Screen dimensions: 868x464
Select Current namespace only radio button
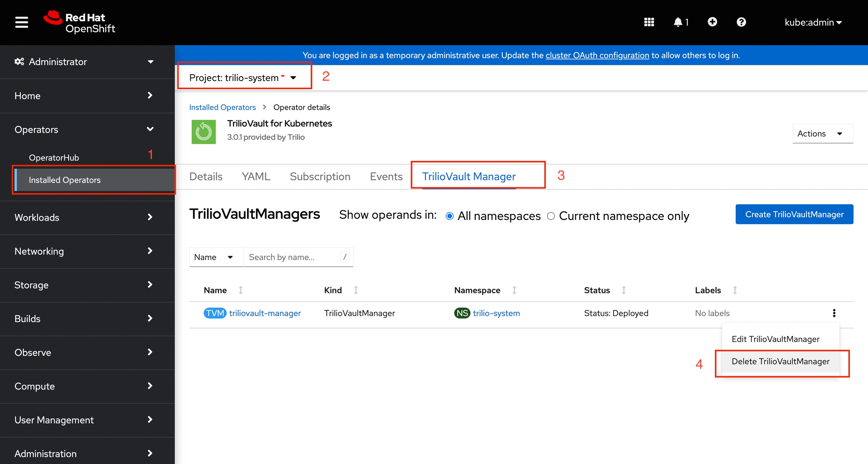pos(551,216)
